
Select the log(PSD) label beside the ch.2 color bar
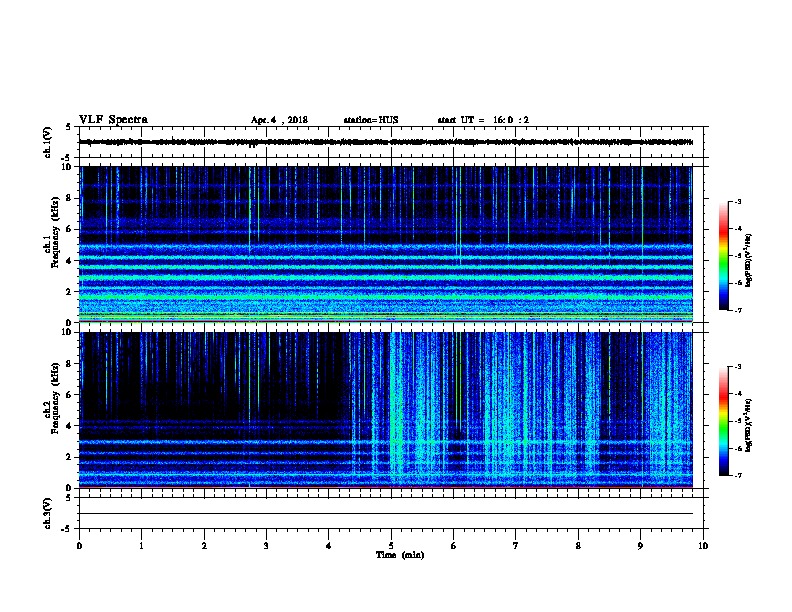pos(749,425)
